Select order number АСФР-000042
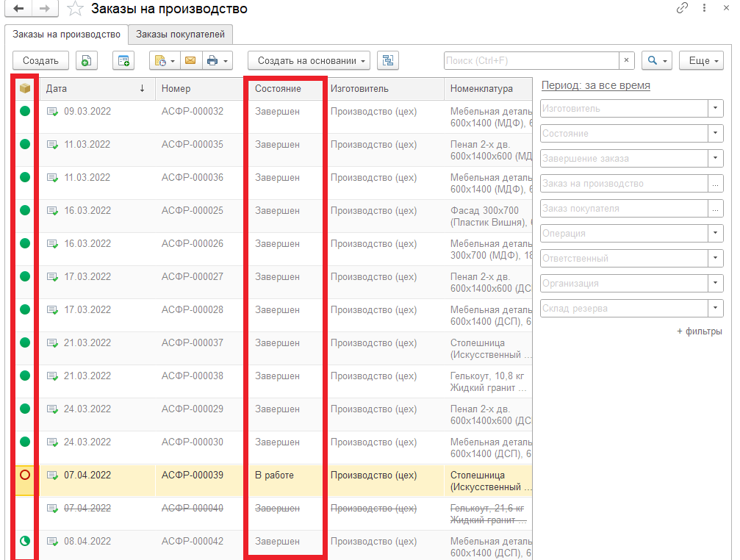Viewport: 740px width, 560px height. point(192,541)
